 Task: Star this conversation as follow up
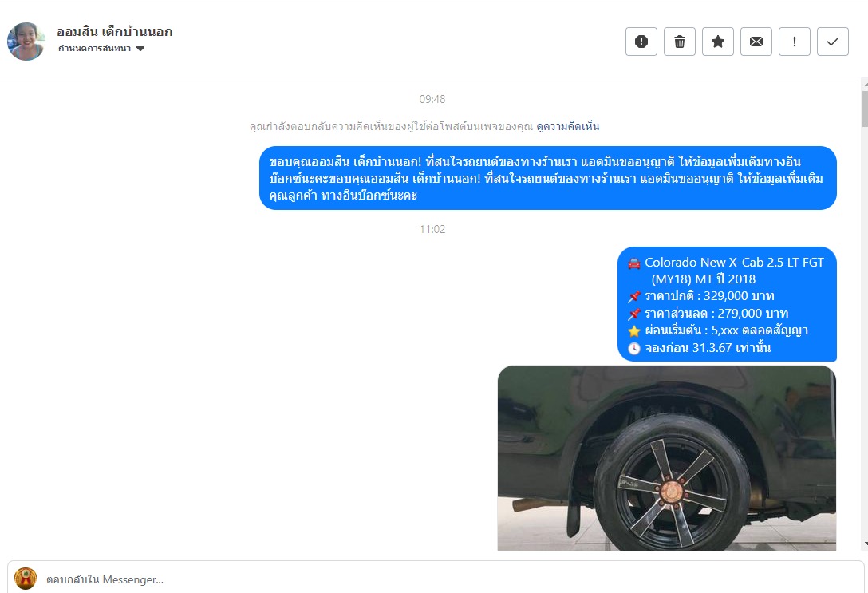tap(717, 42)
